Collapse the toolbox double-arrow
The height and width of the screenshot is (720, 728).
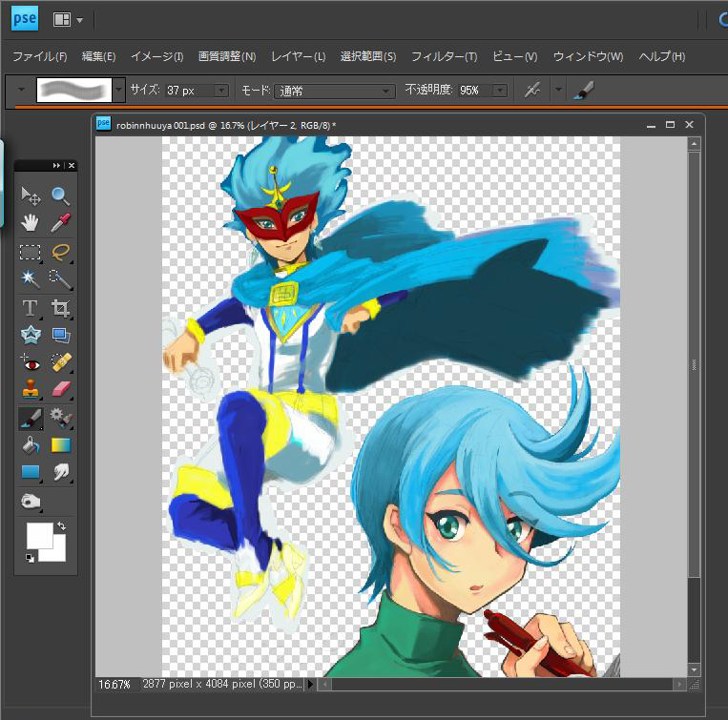[56, 166]
